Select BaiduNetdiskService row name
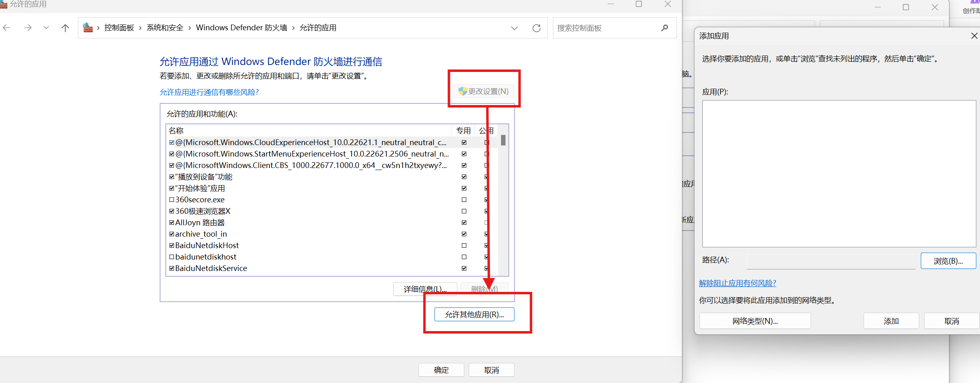Image resolution: width=980 pixels, height=383 pixels. pyautogui.click(x=211, y=269)
